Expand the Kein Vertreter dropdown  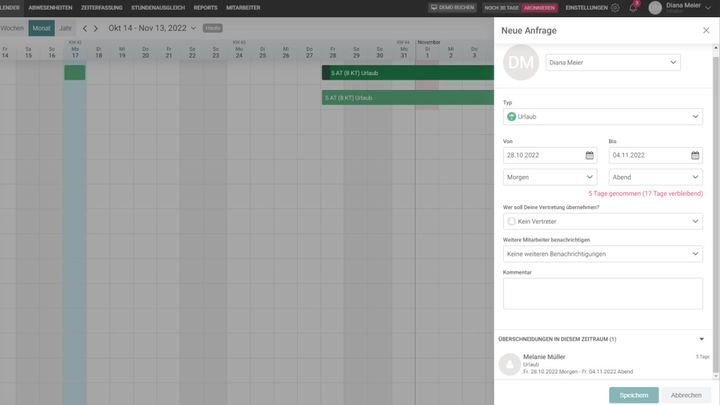(602, 221)
